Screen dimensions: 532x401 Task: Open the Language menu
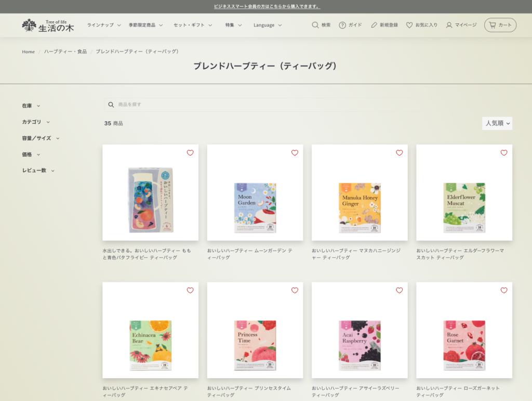point(268,25)
